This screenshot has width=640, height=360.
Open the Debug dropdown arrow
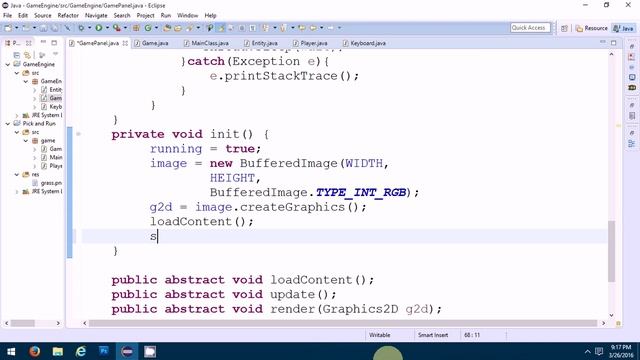[89, 28]
